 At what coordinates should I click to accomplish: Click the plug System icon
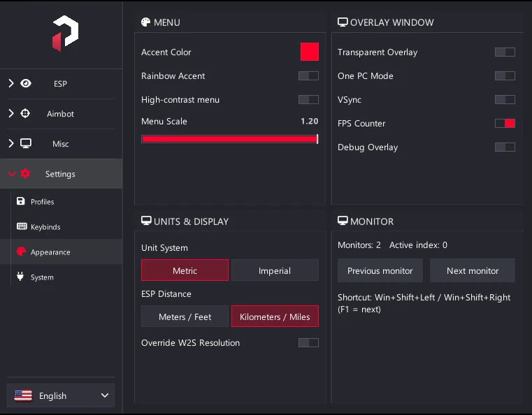coord(20,277)
